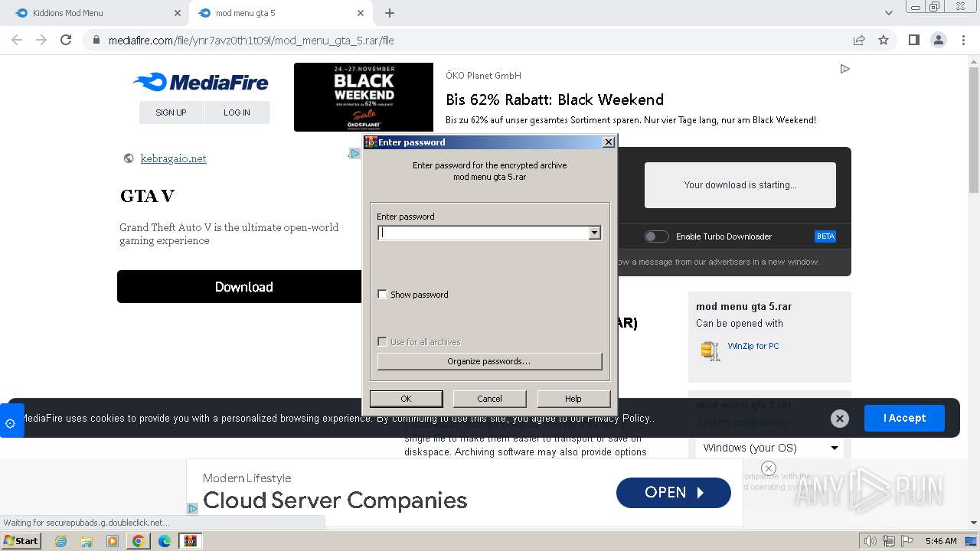Dismiss cookie banner with X icon

coord(840,418)
